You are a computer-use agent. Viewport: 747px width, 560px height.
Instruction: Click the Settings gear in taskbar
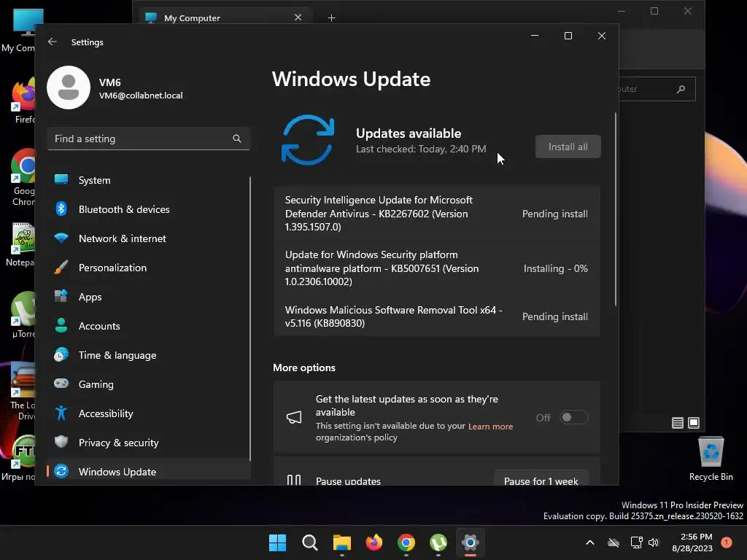click(x=471, y=542)
